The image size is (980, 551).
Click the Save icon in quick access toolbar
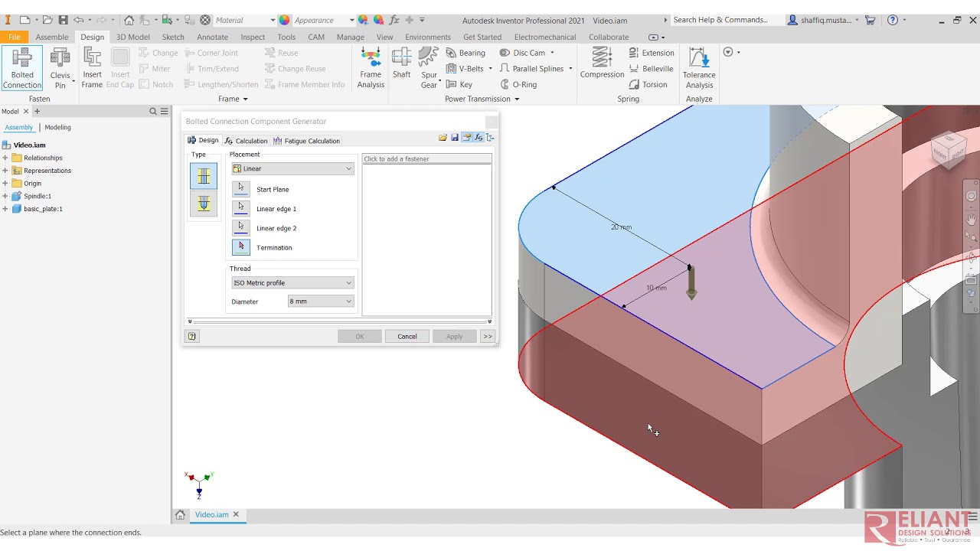pyautogui.click(x=64, y=20)
